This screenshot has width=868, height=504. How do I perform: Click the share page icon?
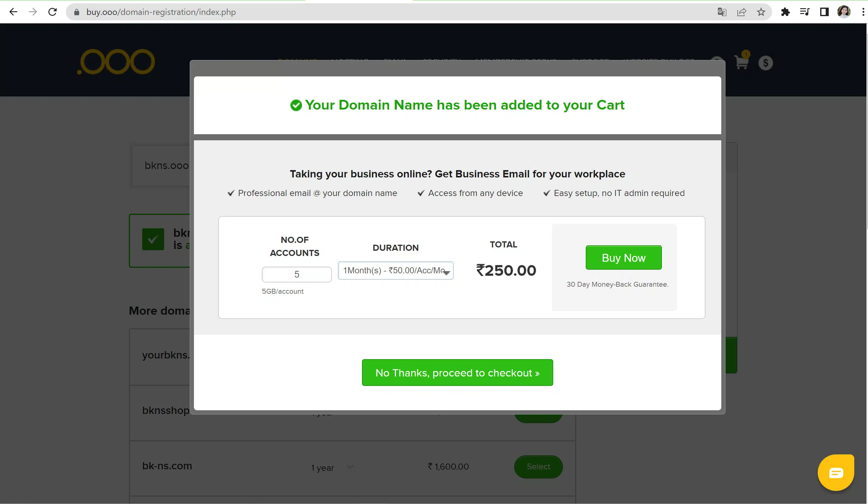pyautogui.click(x=741, y=12)
